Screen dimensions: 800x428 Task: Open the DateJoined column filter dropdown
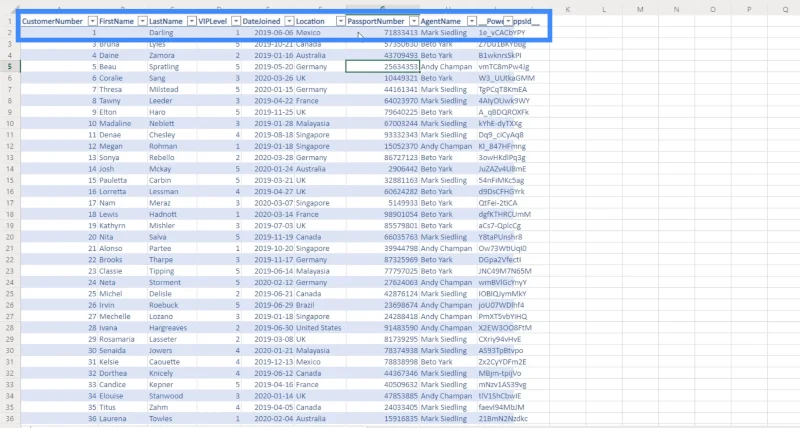coord(289,21)
